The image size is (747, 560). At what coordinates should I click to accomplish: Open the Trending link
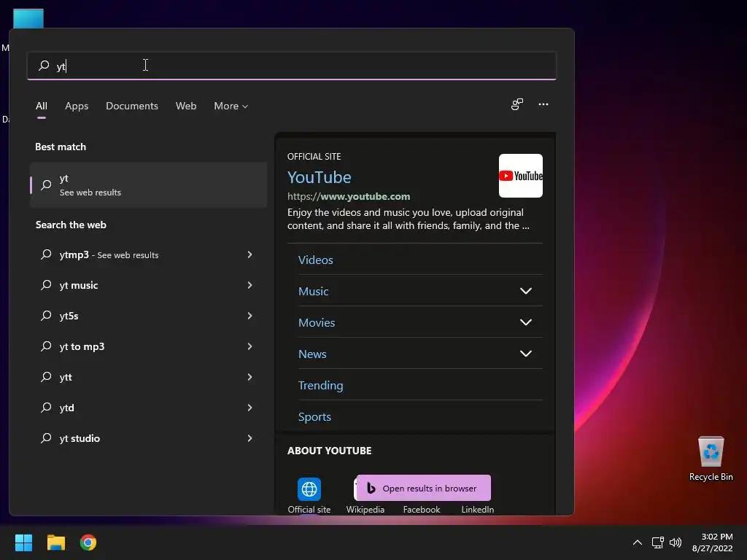321,385
